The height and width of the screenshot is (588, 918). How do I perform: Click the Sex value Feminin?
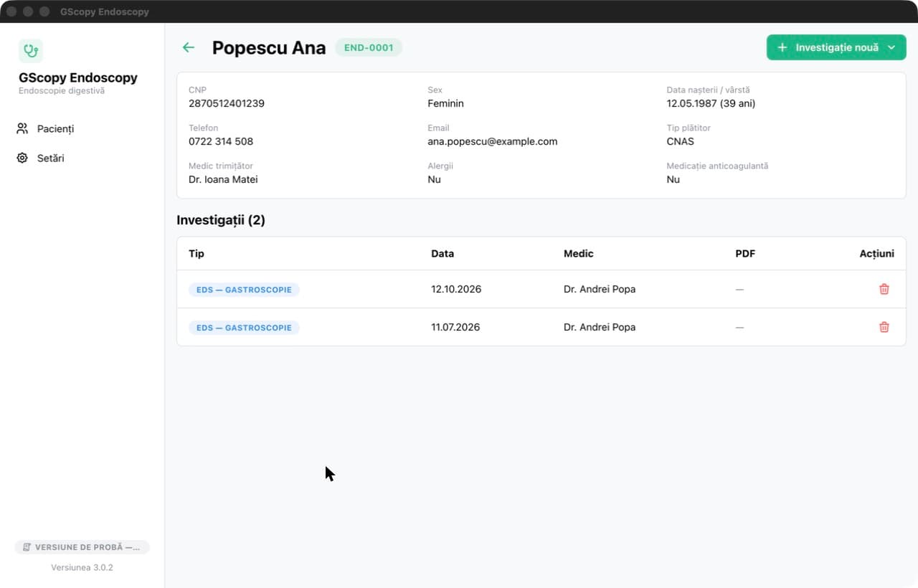click(445, 103)
